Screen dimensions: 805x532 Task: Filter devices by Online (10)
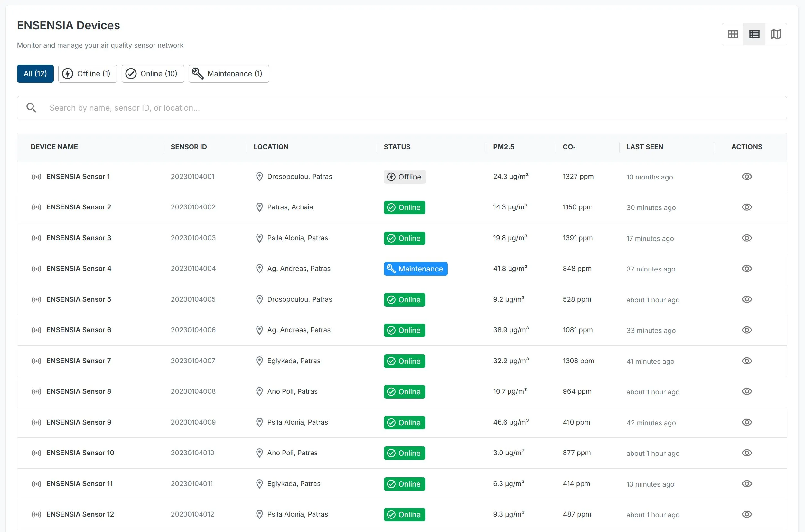(x=153, y=74)
